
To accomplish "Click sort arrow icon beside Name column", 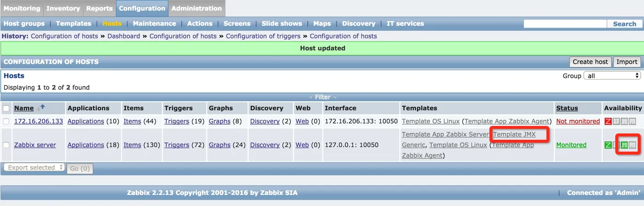I will point(41,107).
